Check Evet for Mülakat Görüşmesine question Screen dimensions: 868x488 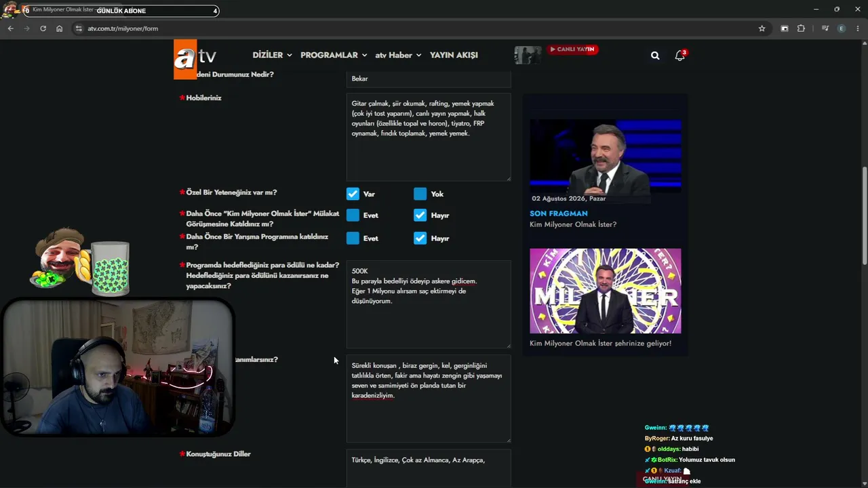click(x=353, y=215)
